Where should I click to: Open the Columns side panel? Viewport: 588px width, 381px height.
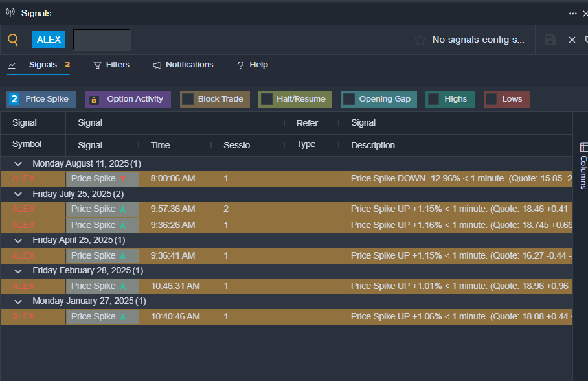[x=583, y=165]
